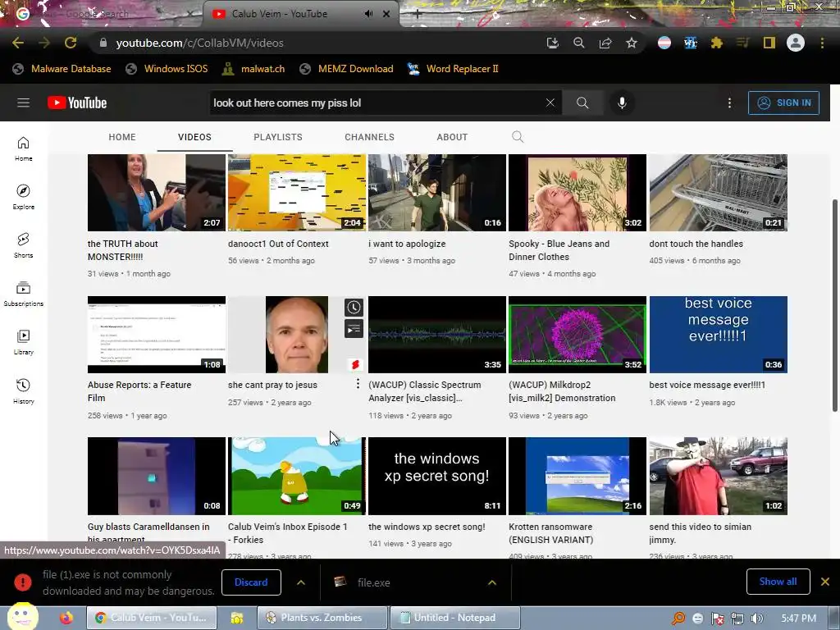
Task: Open the CHANNELS channel tab
Action: point(370,137)
